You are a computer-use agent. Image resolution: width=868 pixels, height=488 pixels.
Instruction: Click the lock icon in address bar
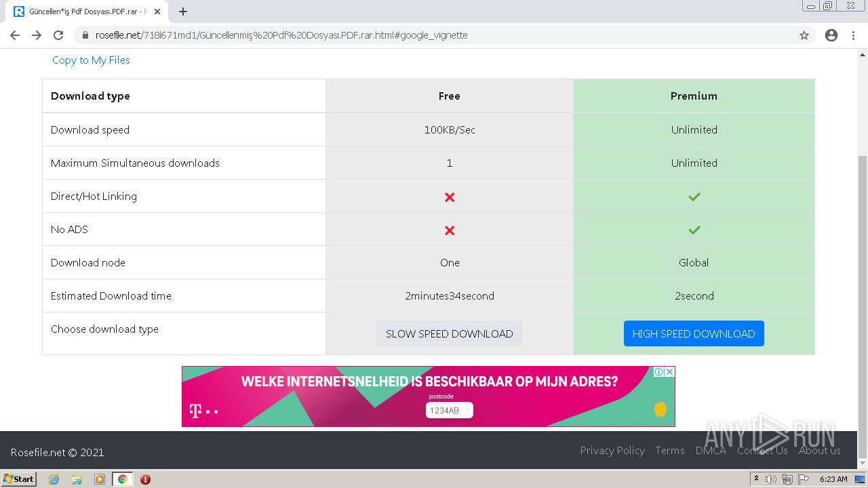[85, 35]
